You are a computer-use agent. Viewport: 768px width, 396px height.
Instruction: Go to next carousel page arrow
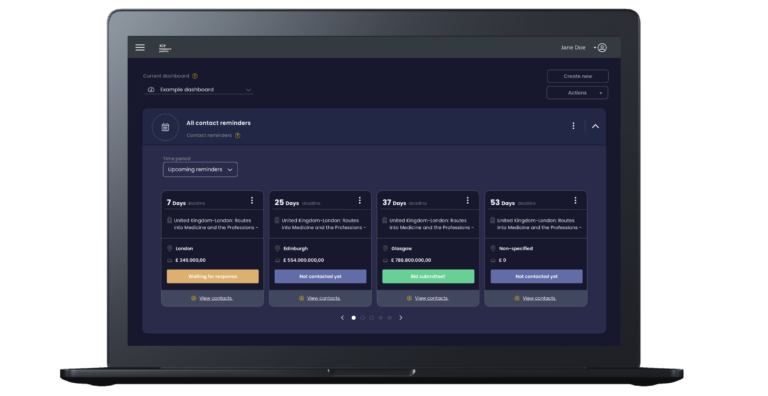[401, 318]
